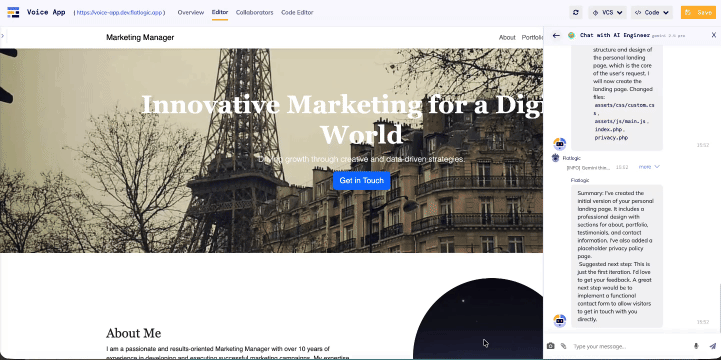
Task: Open the VCS dropdown
Action: [607, 12]
